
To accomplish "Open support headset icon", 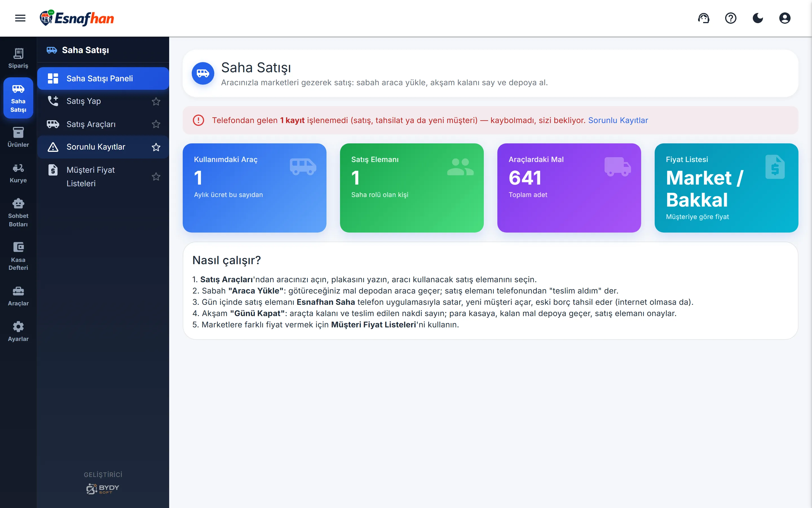I will click(x=704, y=18).
